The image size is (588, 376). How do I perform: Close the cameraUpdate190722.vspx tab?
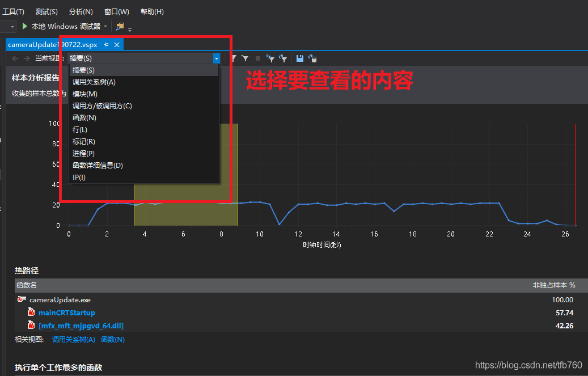117,45
